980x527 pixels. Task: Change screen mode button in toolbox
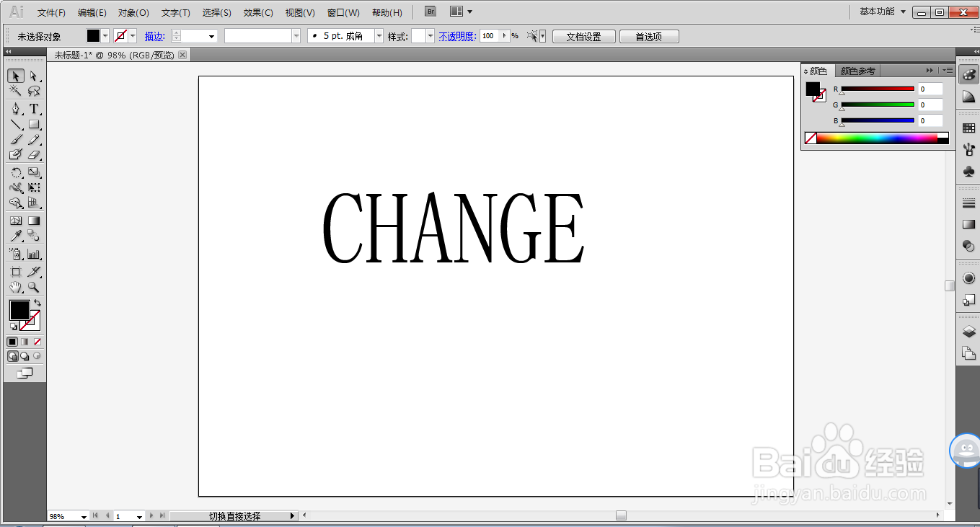coord(25,373)
